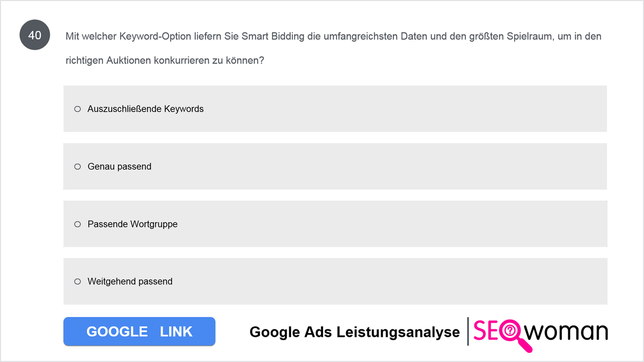Click the empty gray area of 'Auszuschließende Keywords' row
This screenshot has width=644, height=362.
(402, 108)
